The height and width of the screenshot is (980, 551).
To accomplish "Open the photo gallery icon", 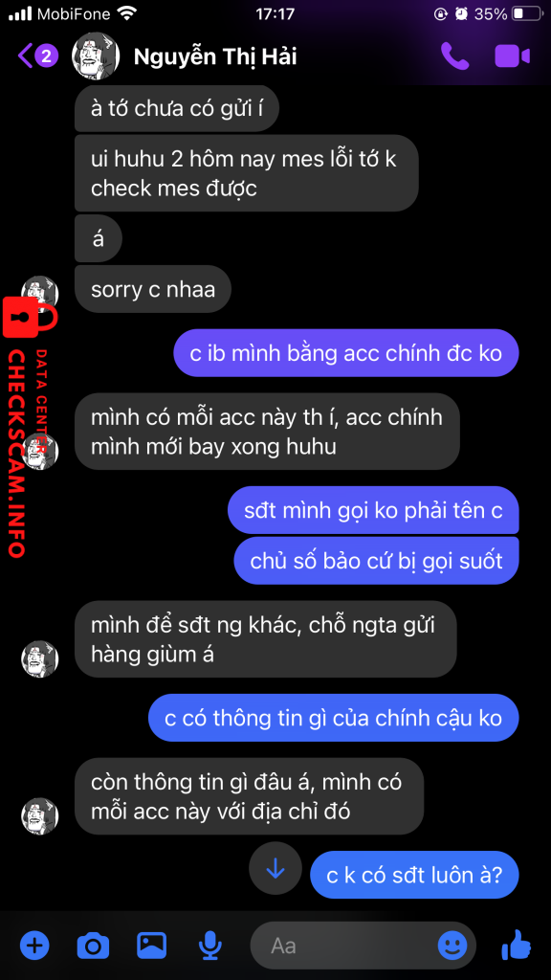I will click(x=152, y=946).
